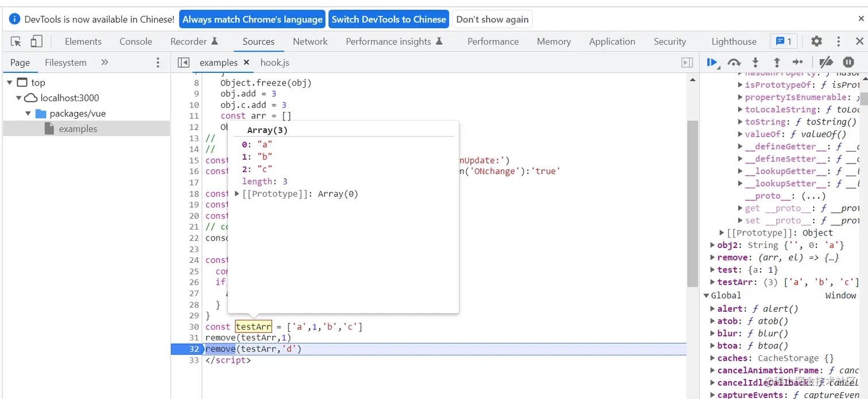Toggle the device toolbar icon

[36, 41]
